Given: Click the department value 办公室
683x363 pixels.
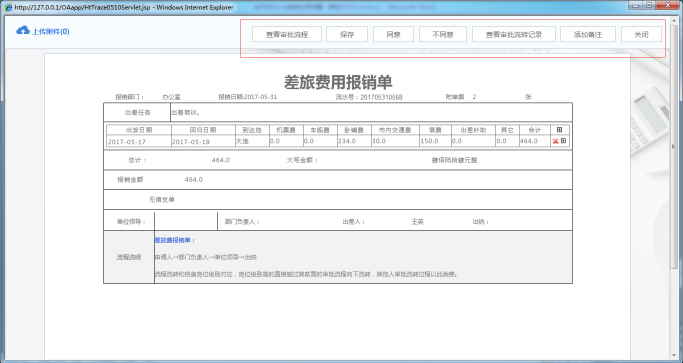Looking at the screenshot, I should [x=171, y=97].
